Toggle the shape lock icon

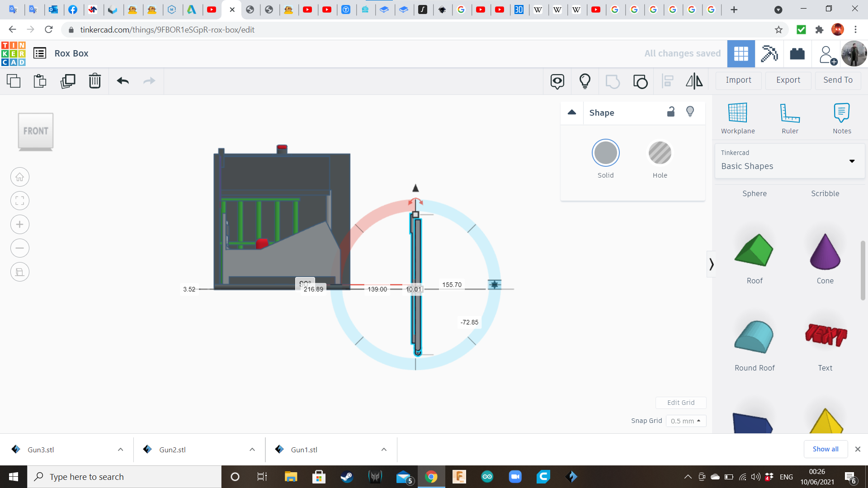click(x=671, y=112)
